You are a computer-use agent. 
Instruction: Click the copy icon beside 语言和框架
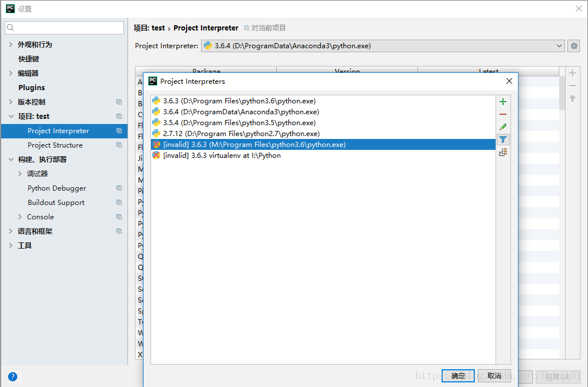click(119, 231)
